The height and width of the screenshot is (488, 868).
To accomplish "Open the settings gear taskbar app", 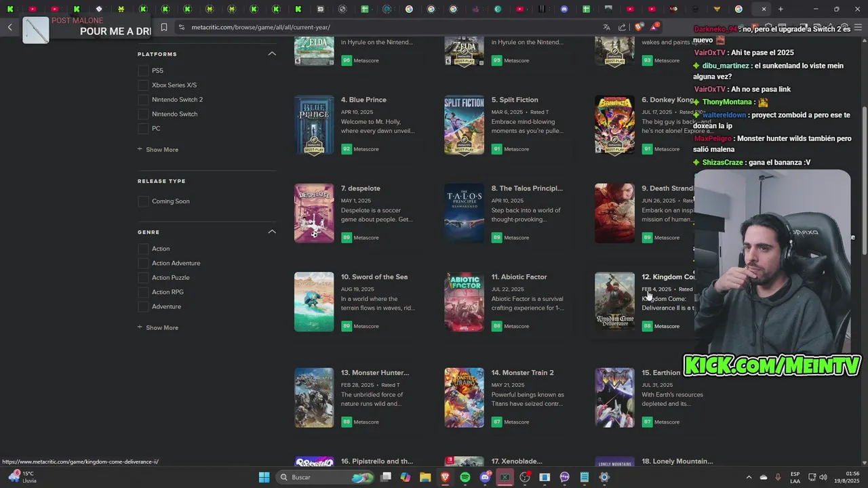I will coord(604,477).
